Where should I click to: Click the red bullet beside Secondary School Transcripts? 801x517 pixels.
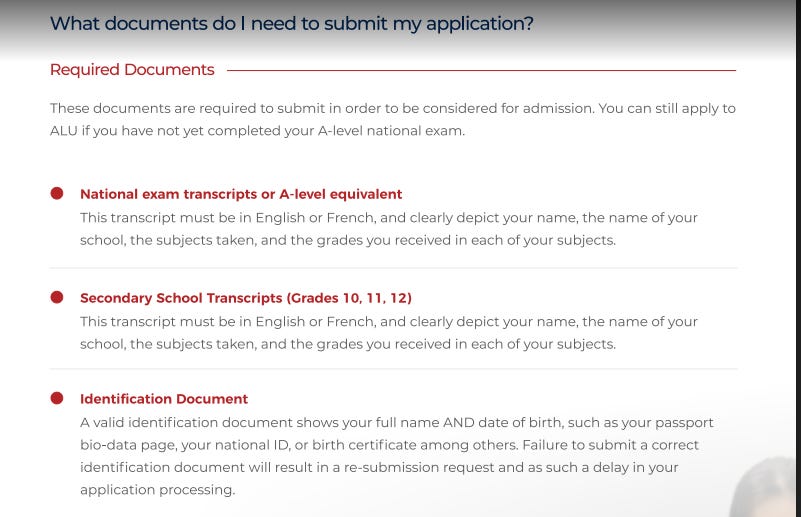(x=57, y=297)
